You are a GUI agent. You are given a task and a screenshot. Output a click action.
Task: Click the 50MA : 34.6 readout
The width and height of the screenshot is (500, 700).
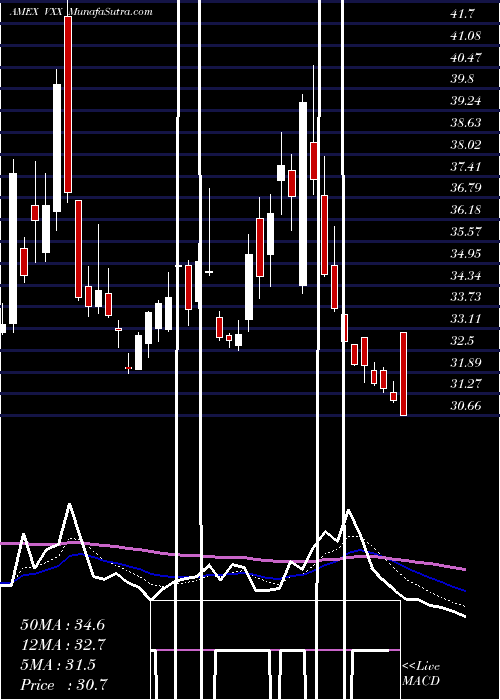(62, 625)
